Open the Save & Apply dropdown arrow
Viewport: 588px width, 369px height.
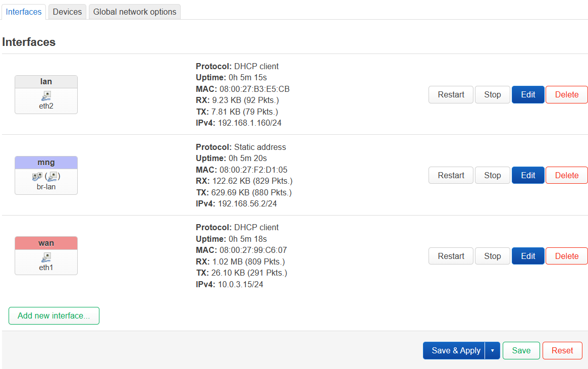(493, 351)
